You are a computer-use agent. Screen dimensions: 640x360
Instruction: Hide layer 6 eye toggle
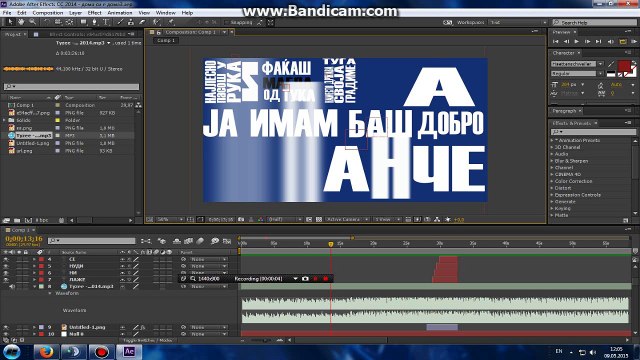[6, 273]
